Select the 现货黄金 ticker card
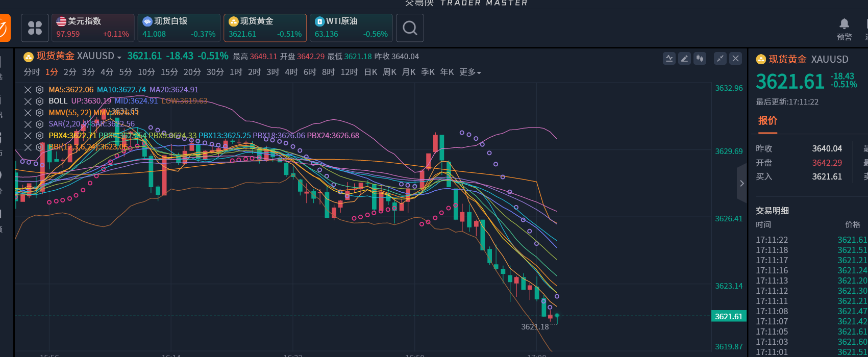868x357 pixels. coord(265,28)
